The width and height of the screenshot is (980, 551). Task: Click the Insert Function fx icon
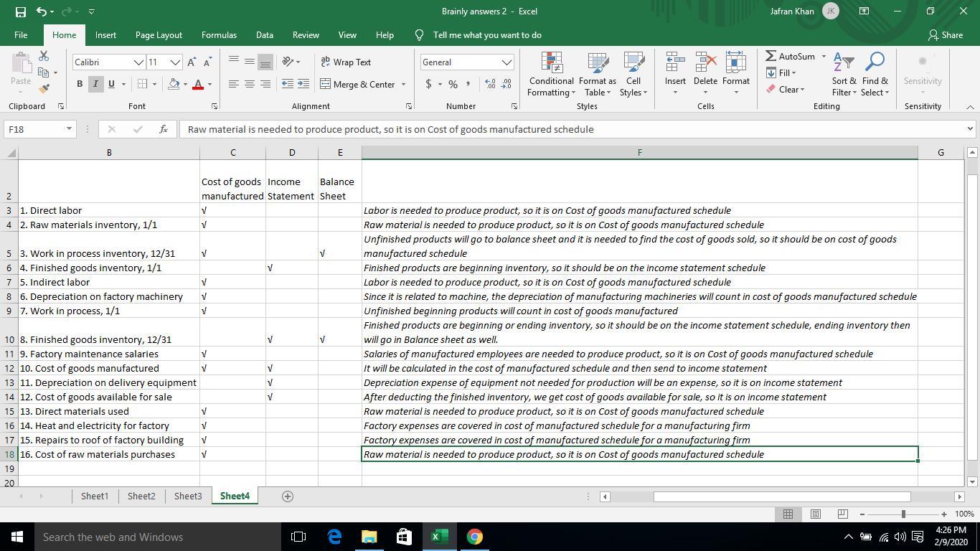point(164,129)
